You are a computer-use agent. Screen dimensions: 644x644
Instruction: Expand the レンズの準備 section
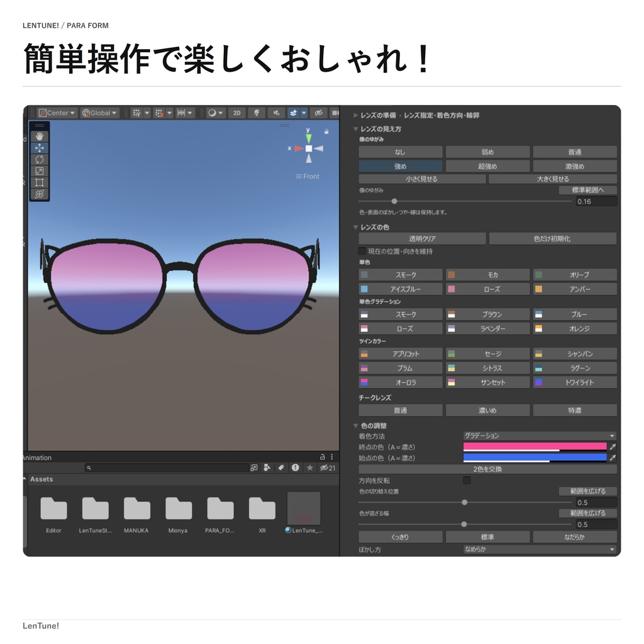(x=356, y=116)
